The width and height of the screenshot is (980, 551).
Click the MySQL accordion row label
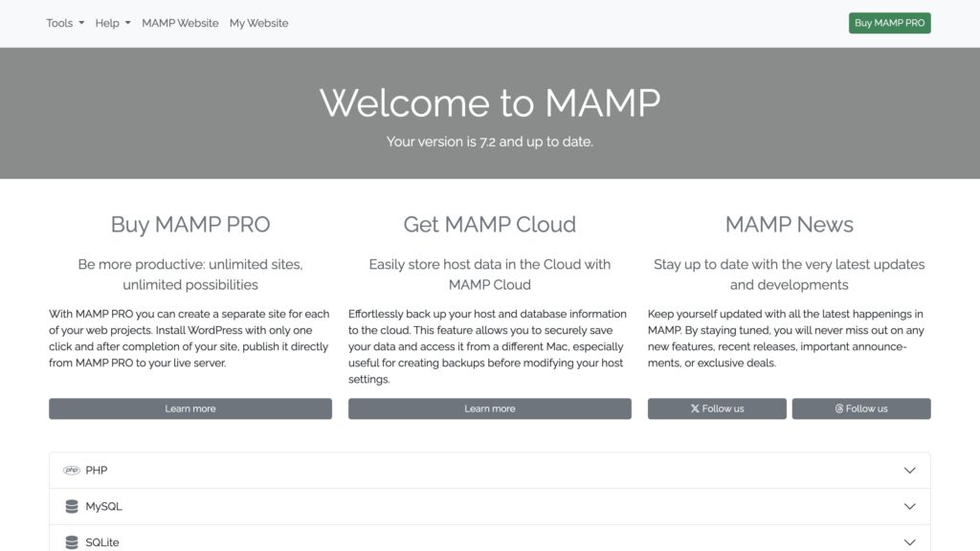pos(103,507)
